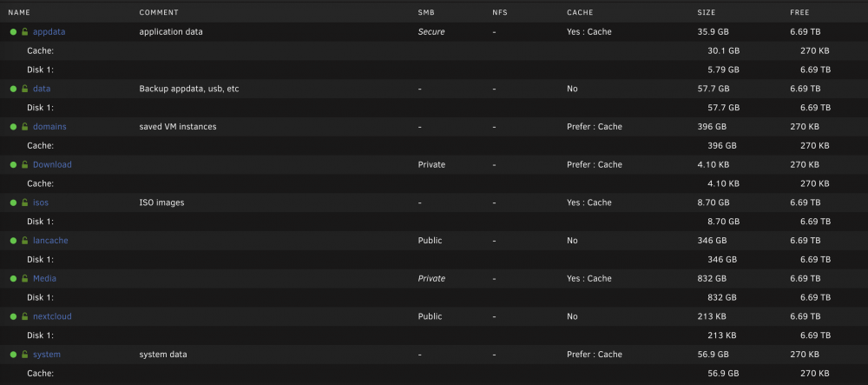Click the CACHE column header

click(580, 12)
